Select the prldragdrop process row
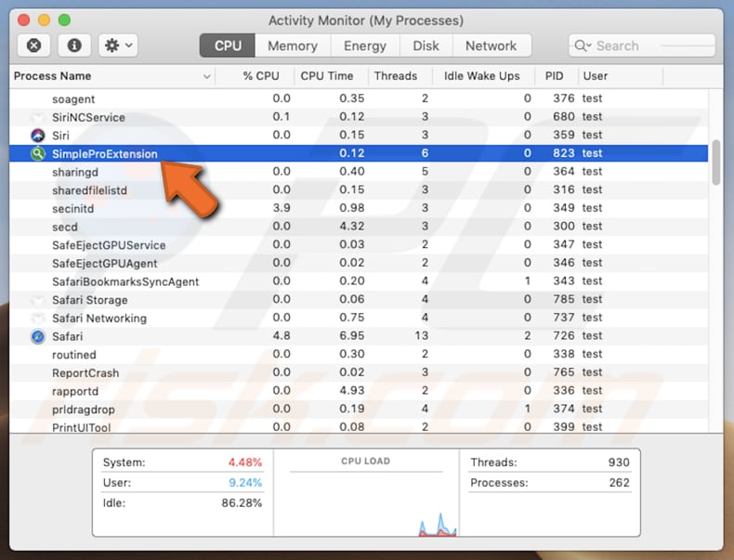Viewport: 734px width, 560px height. point(359,409)
